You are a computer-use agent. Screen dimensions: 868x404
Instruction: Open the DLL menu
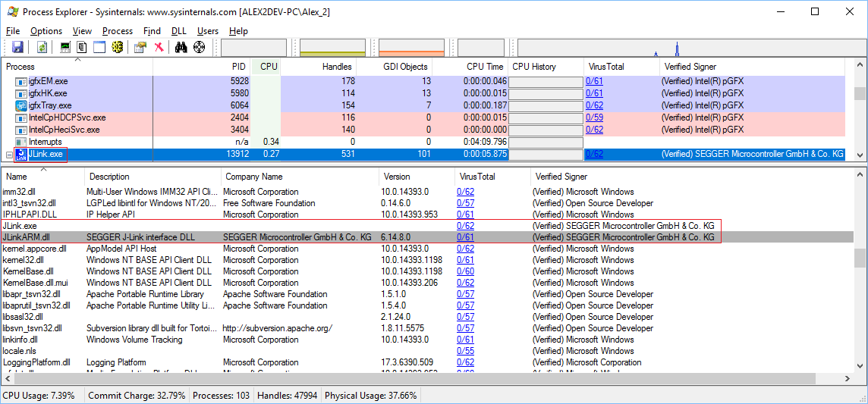tap(178, 31)
